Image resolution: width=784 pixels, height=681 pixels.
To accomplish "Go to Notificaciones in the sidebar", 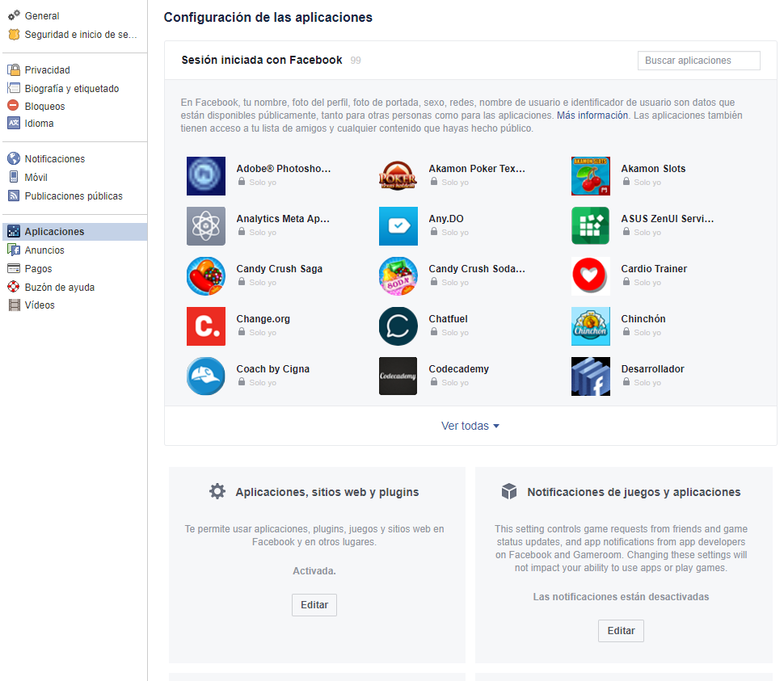I will coord(54,159).
